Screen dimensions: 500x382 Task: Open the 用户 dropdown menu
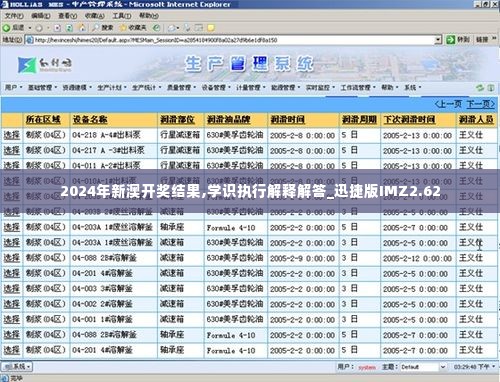[13, 88]
